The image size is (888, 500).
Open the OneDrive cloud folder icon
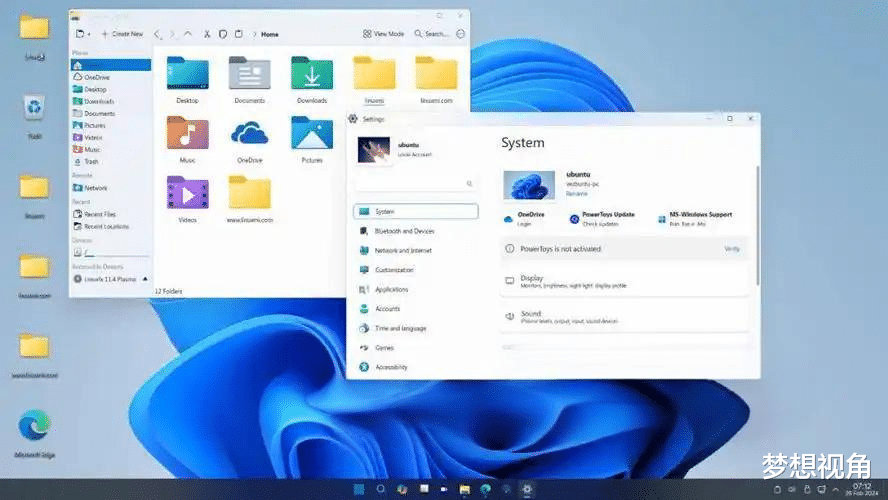(249, 134)
